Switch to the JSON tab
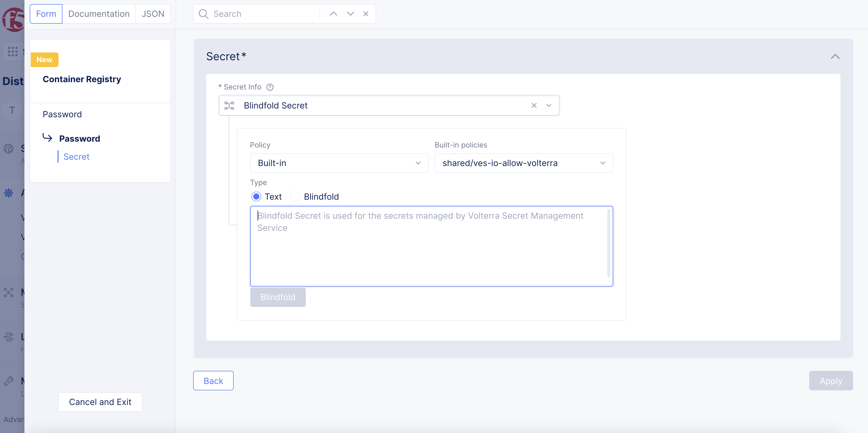Screen dimensions: 868x433 [153, 14]
